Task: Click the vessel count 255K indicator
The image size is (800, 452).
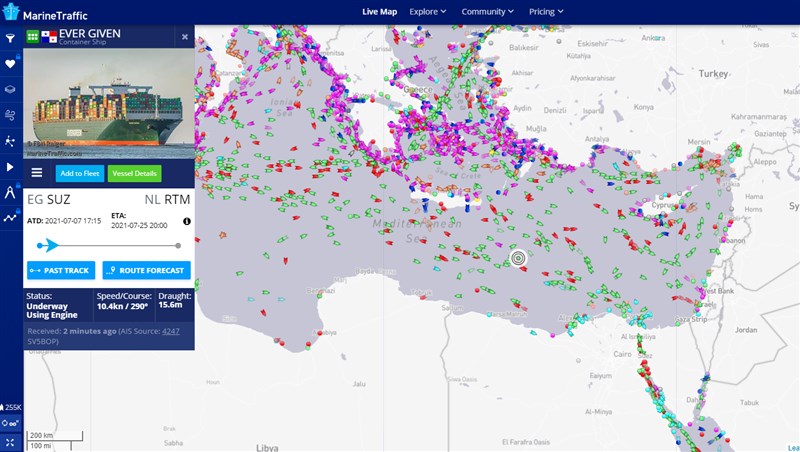Action: (x=11, y=407)
